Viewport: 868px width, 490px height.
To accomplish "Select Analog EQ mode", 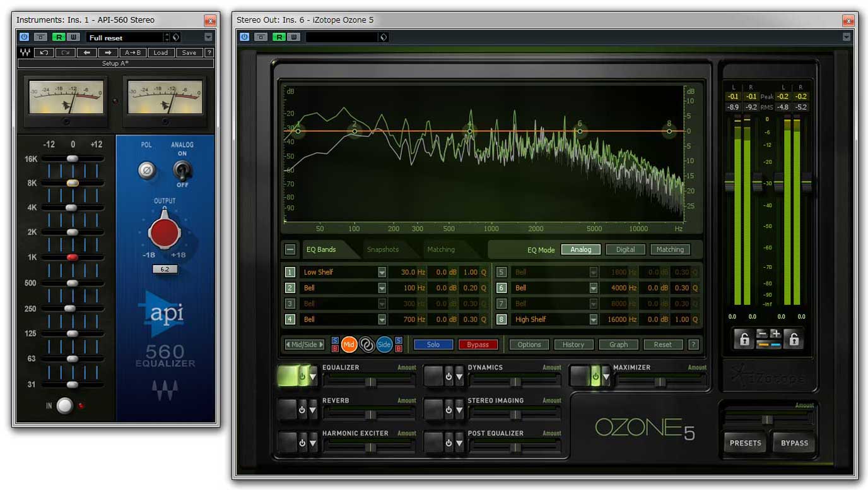I will coord(581,249).
